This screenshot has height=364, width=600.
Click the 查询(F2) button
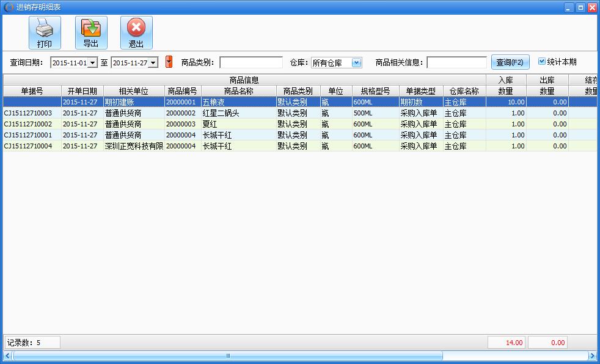point(510,62)
